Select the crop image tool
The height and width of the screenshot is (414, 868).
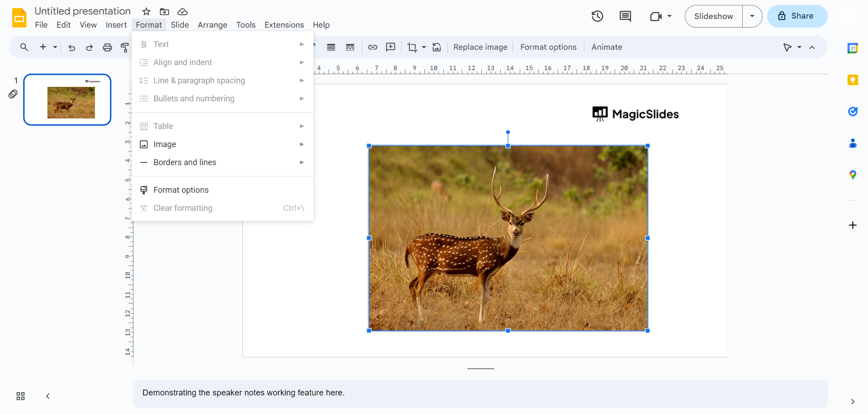(412, 48)
